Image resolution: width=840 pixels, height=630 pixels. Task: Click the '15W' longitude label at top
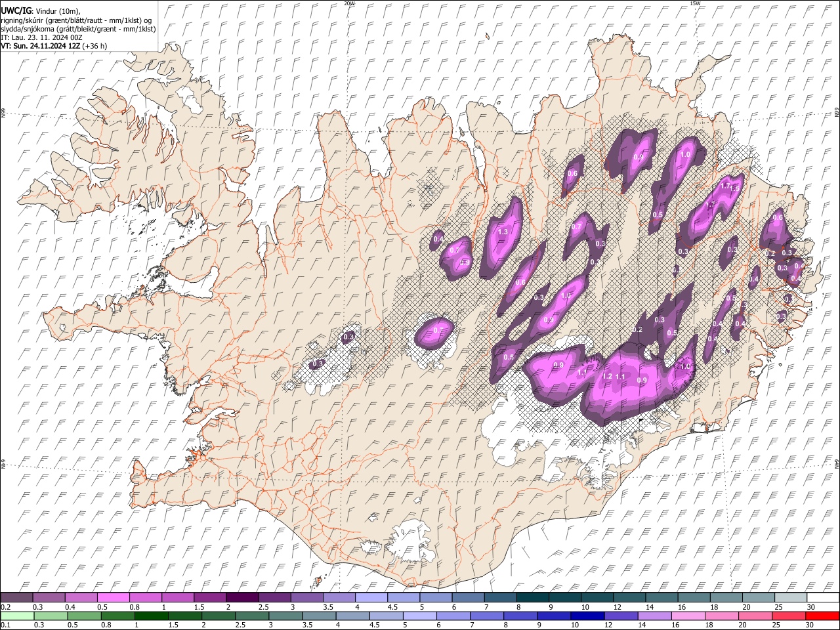(695, 3)
